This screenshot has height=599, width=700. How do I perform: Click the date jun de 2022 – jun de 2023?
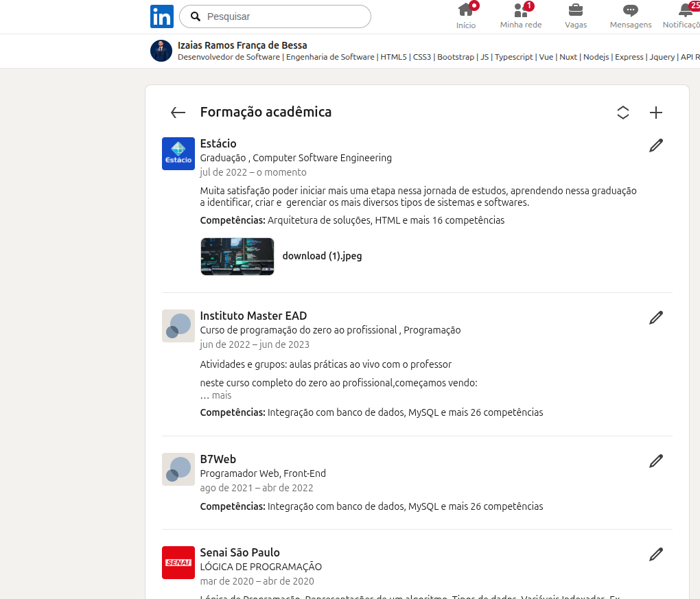point(255,344)
